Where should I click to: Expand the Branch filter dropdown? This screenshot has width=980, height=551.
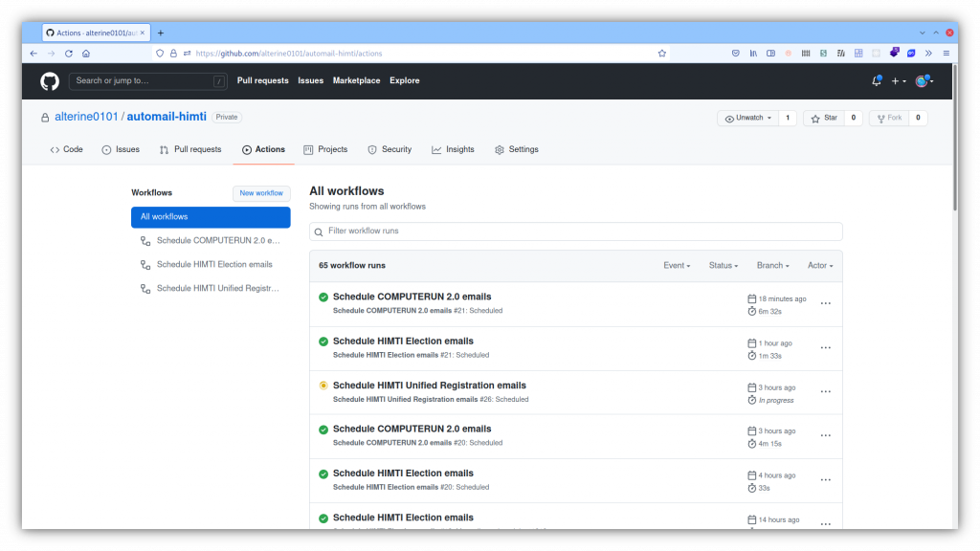click(x=772, y=265)
